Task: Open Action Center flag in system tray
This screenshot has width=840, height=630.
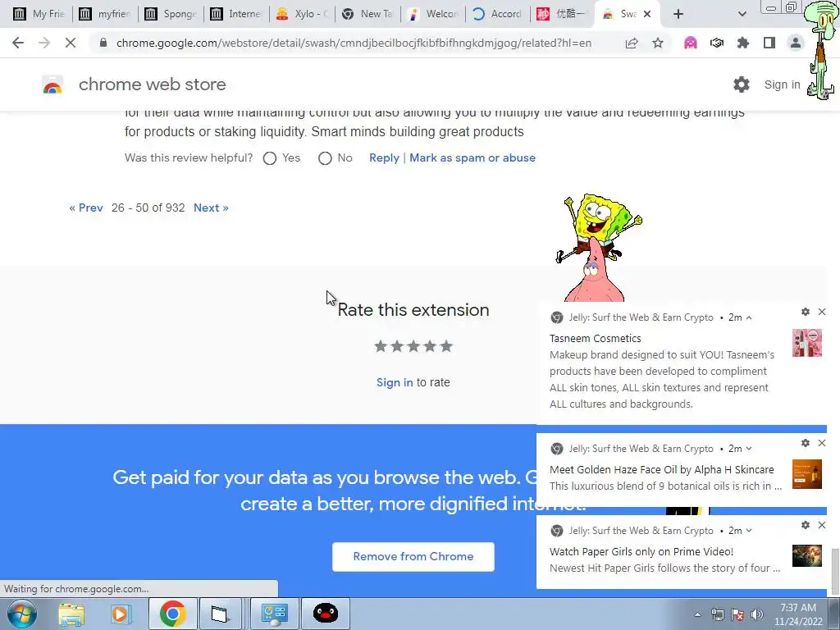Action: 737,614
